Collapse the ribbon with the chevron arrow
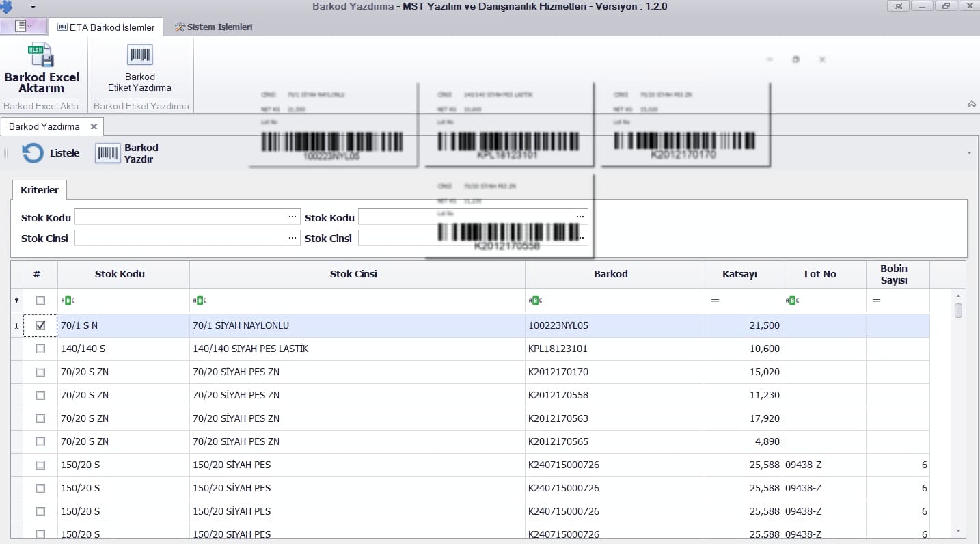 click(x=971, y=104)
